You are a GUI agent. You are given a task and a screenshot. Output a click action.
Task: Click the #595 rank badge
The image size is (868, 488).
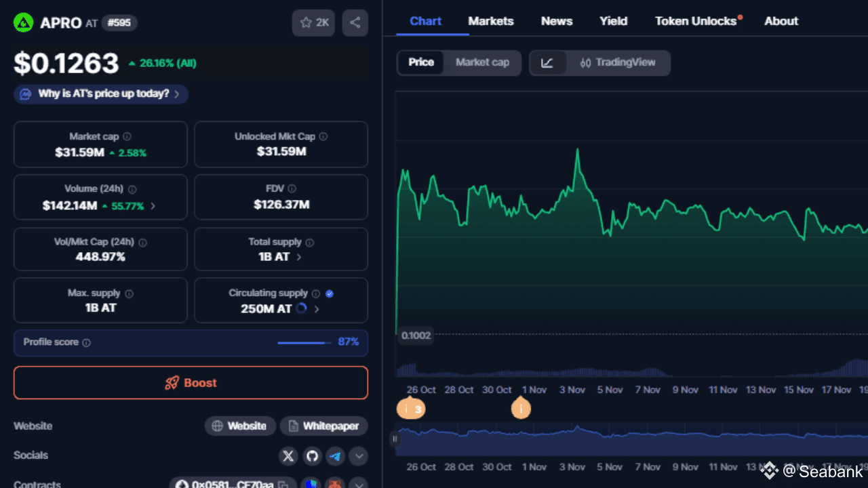tap(119, 23)
